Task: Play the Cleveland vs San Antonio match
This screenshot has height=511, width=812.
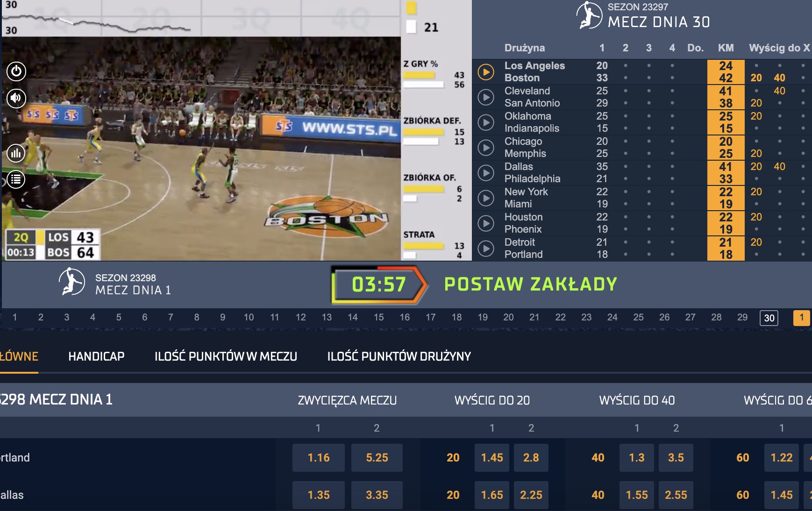Action: [x=486, y=97]
